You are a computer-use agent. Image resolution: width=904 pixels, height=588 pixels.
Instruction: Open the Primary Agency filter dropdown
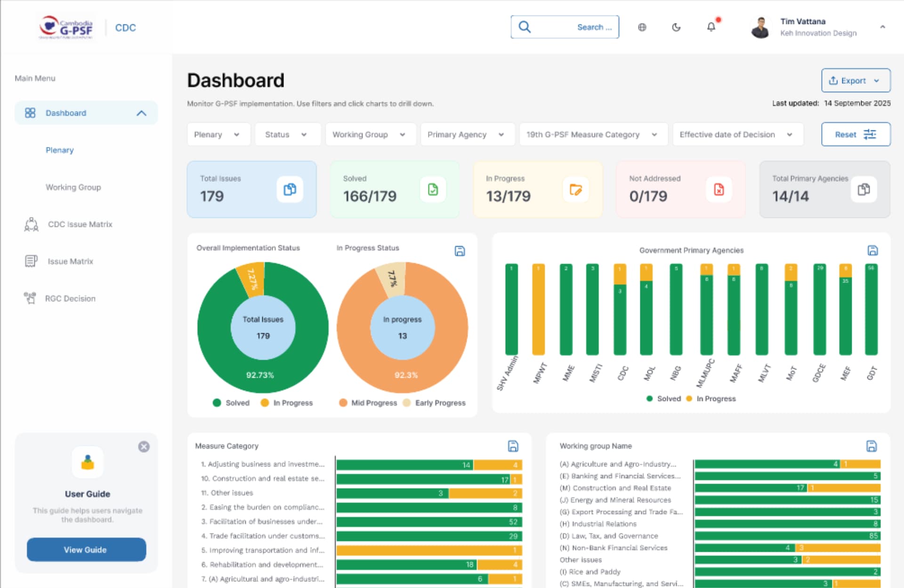[x=465, y=135]
